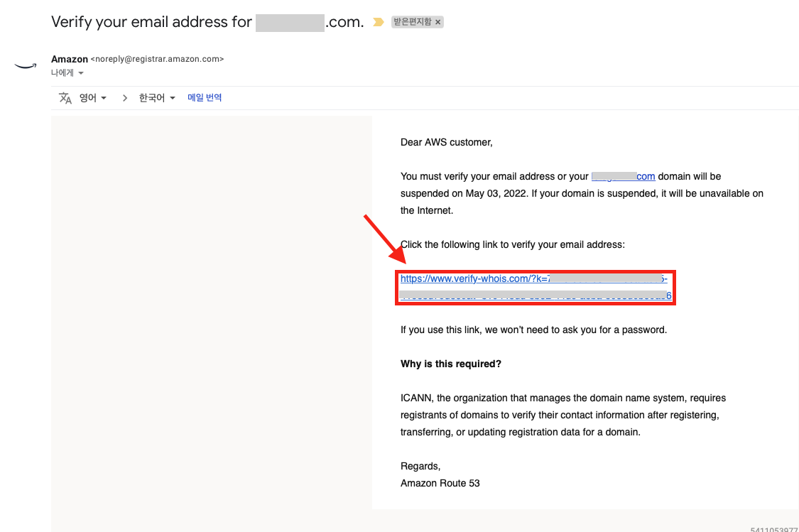
Task: Click the yellow importance marker beside the subject
Action: [x=378, y=22]
